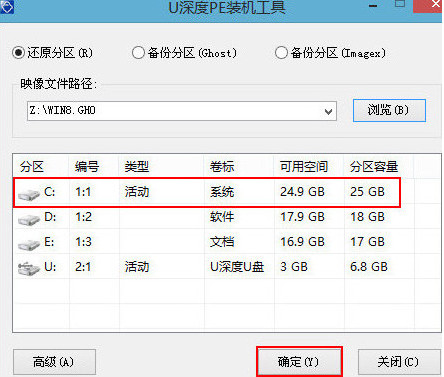Close the window with the red X
This screenshot has width=444, height=377.
pyautogui.click(x=429, y=5)
